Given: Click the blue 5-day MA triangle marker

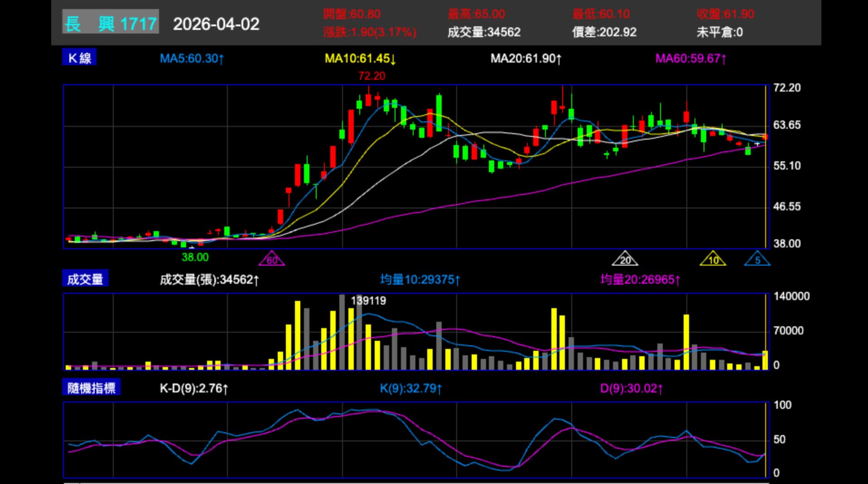Looking at the screenshot, I should pyautogui.click(x=757, y=259).
